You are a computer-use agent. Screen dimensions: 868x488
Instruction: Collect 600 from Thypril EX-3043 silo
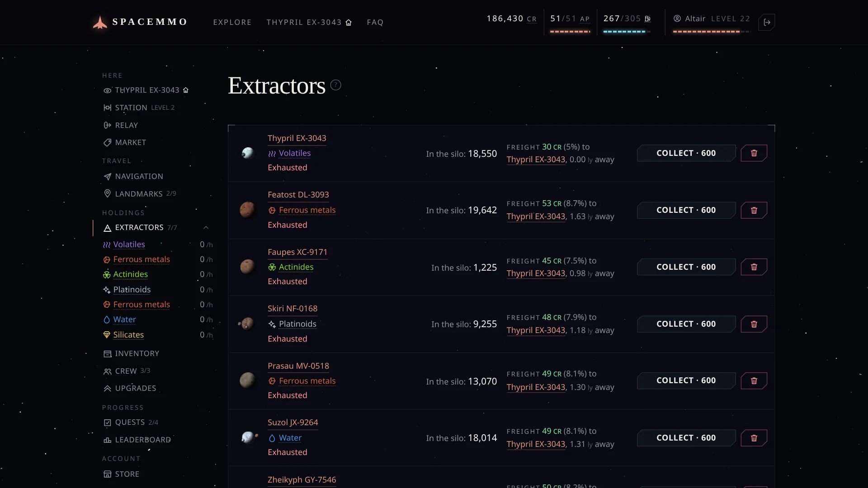tap(686, 153)
